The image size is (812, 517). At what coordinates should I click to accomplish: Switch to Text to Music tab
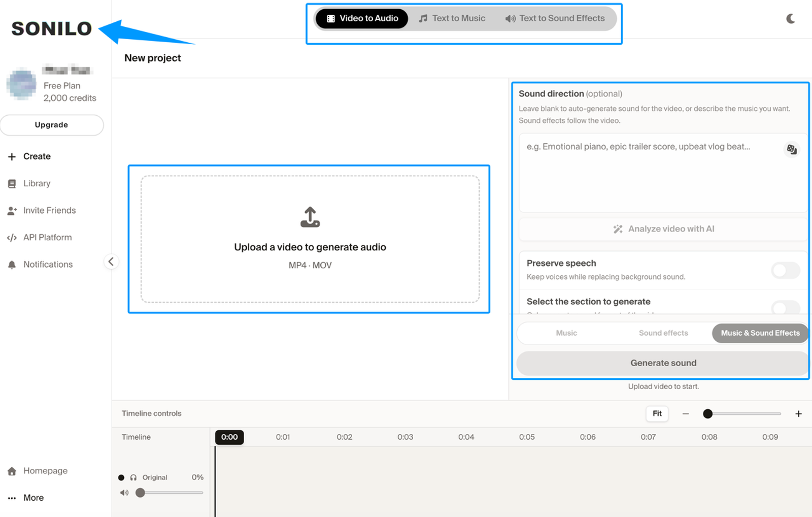click(x=452, y=19)
